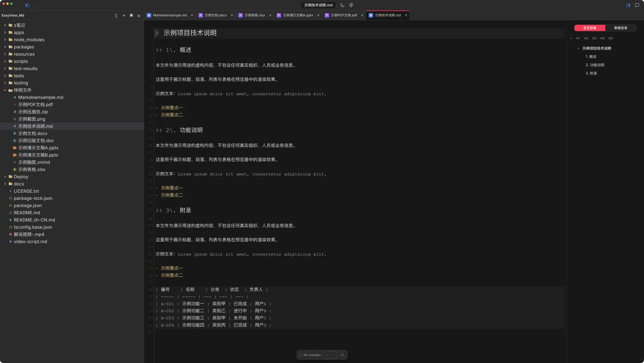Toggle the left sidebar panel icon
The height and width of the screenshot is (363, 644).
coord(27,5)
